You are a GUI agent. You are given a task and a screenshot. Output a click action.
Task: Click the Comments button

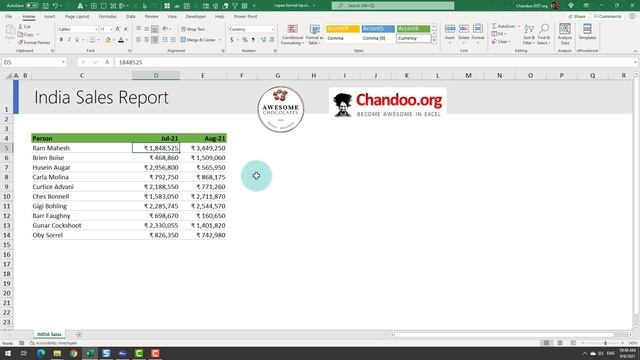607,17
